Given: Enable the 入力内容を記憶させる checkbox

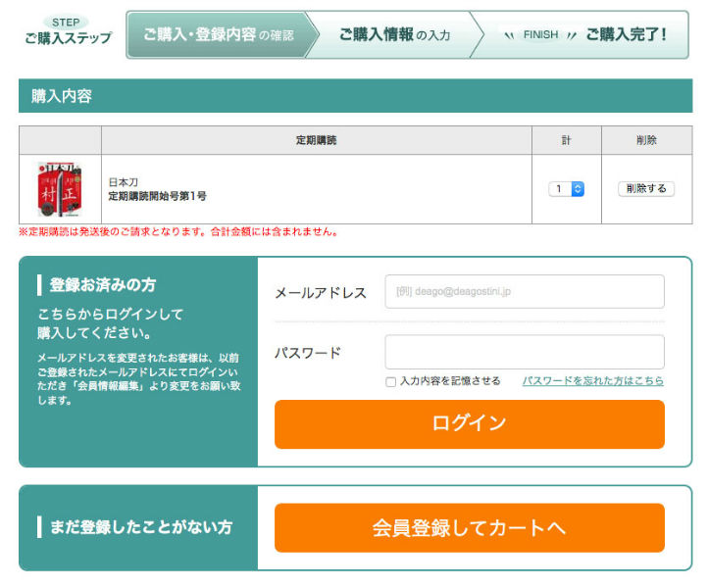Looking at the screenshot, I should (391, 381).
